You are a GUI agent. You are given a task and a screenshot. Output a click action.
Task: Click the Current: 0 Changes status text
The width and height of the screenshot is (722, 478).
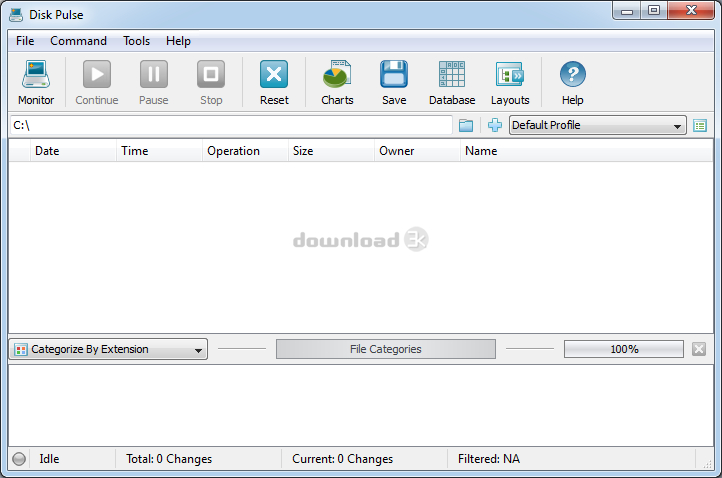[x=343, y=459]
